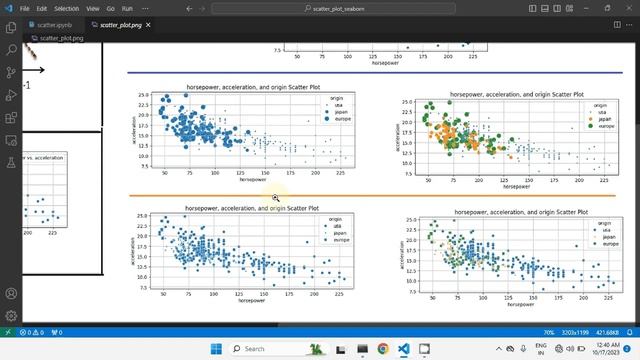Open the Manage gear menu
The height and width of the screenshot is (360, 640).
tap(11, 316)
